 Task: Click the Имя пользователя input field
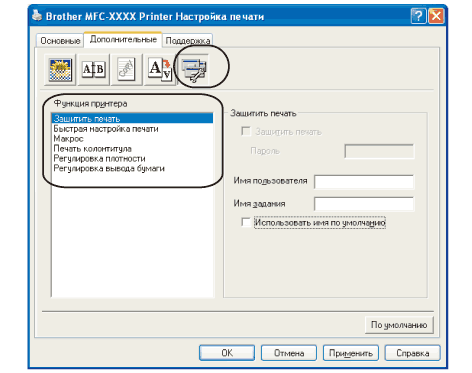click(364, 182)
